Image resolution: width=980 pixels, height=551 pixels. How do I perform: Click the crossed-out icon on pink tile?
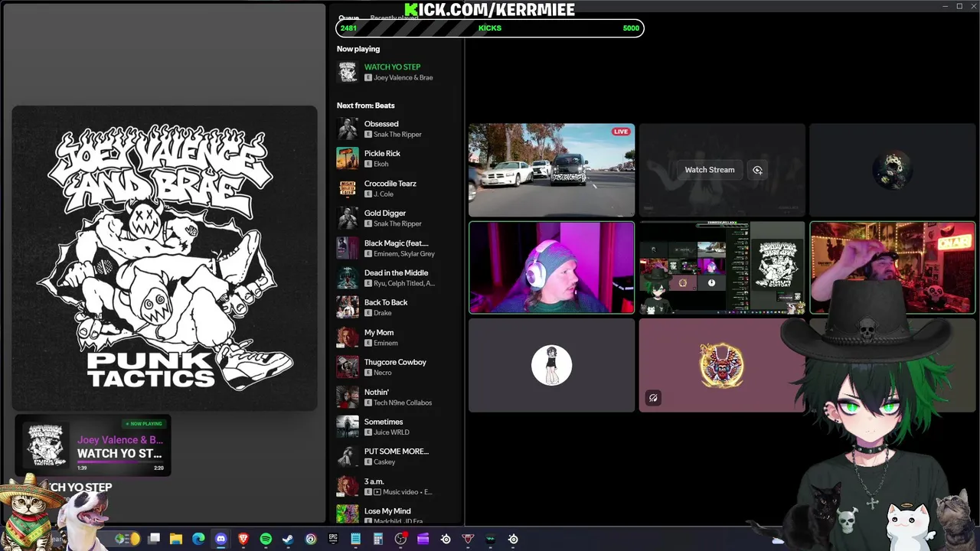coord(653,398)
